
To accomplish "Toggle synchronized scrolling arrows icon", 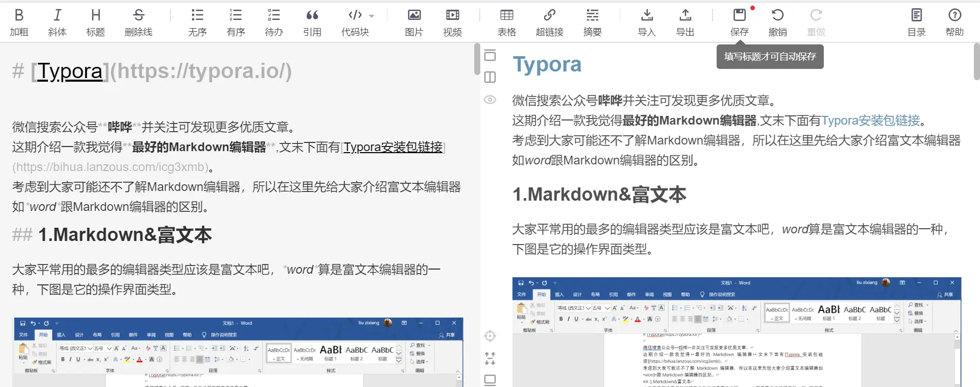I will pos(490,358).
